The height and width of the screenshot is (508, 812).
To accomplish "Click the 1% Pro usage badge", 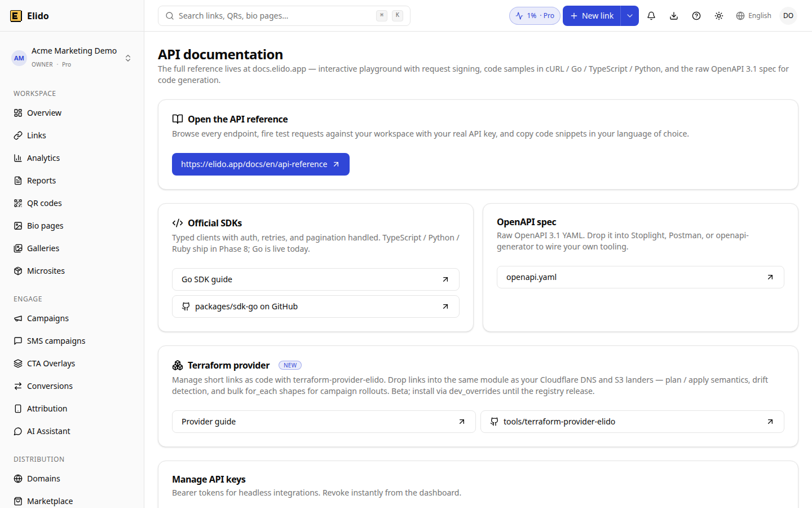I will tap(535, 16).
